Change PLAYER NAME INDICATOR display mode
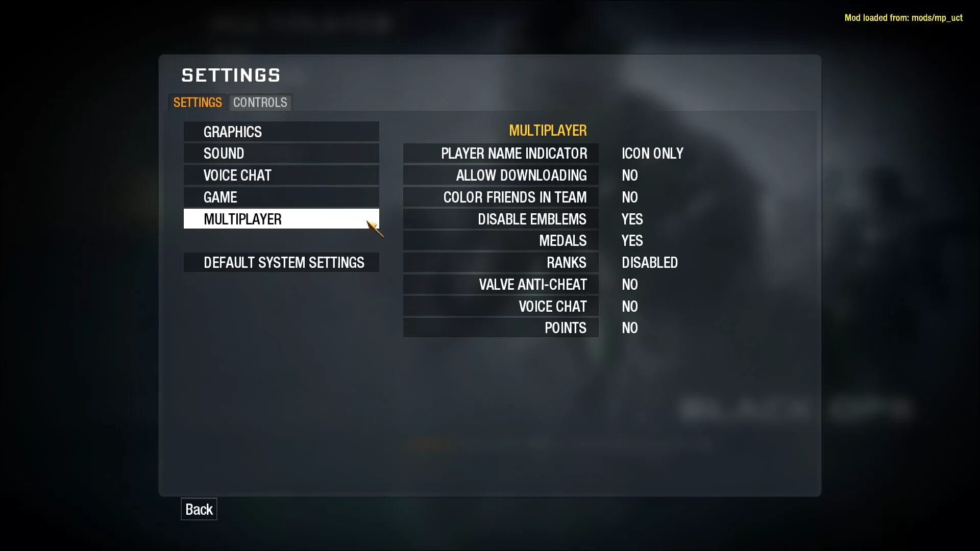The width and height of the screenshot is (980, 551). 652,154
